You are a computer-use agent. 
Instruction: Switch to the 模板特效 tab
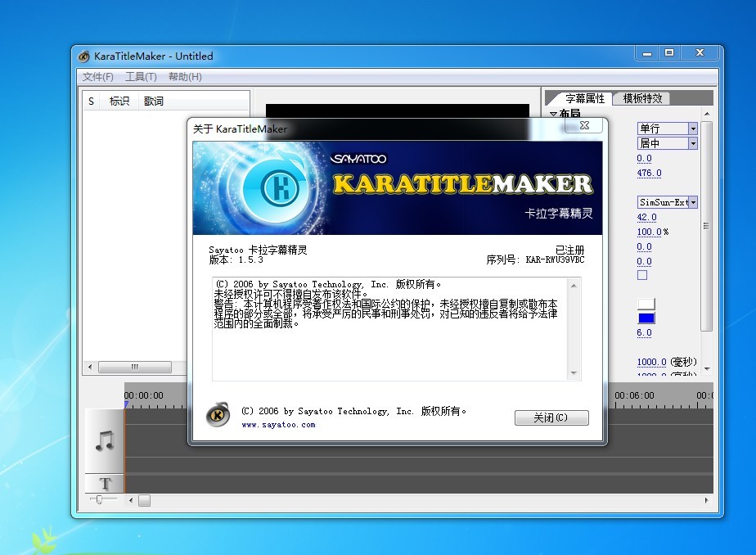642,98
